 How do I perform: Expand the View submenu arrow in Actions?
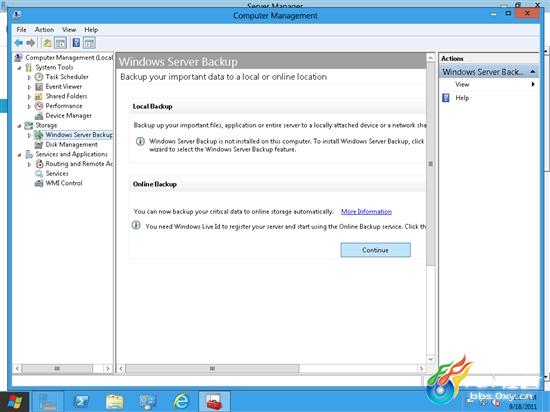(x=533, y=84)
